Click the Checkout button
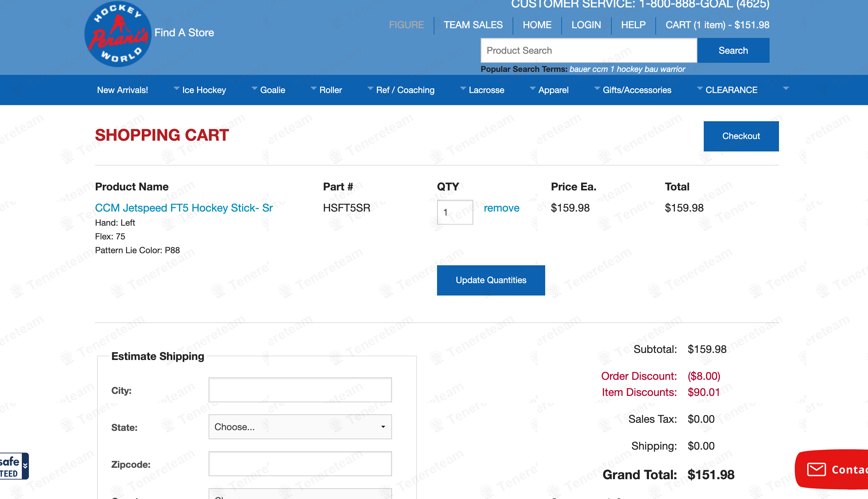 (741, 136)
